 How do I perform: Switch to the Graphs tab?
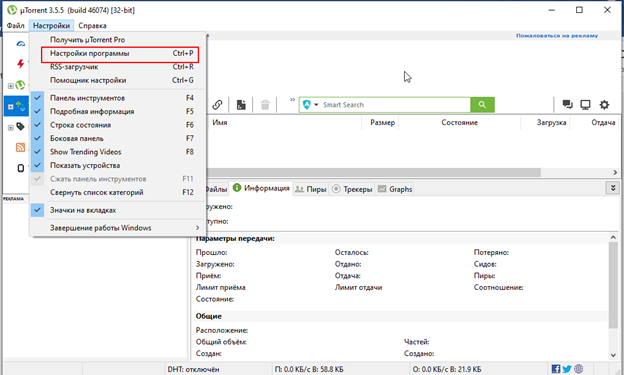click(395, 189)
